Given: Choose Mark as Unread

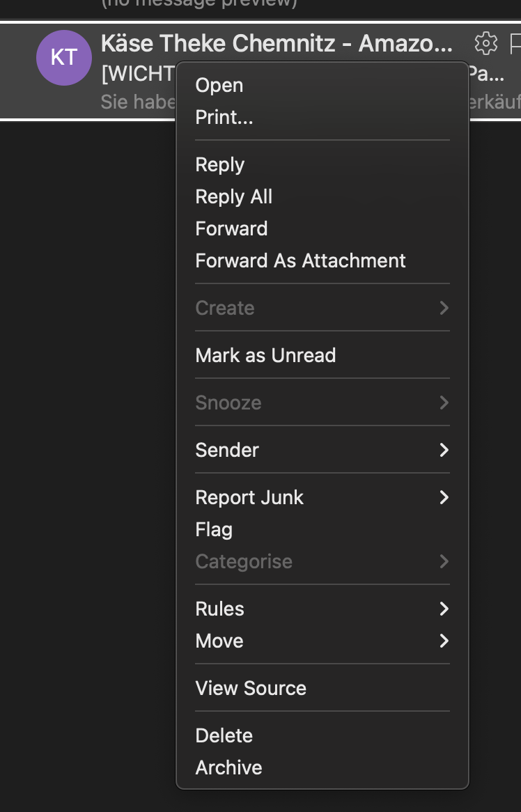Looking at the screenshot, I should [265, 356].
